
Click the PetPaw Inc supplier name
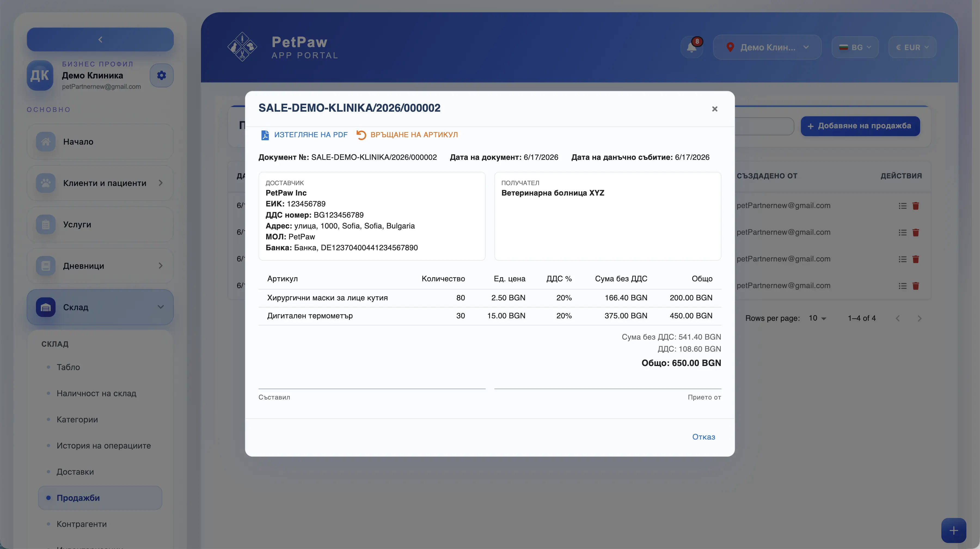click(286, 193)
